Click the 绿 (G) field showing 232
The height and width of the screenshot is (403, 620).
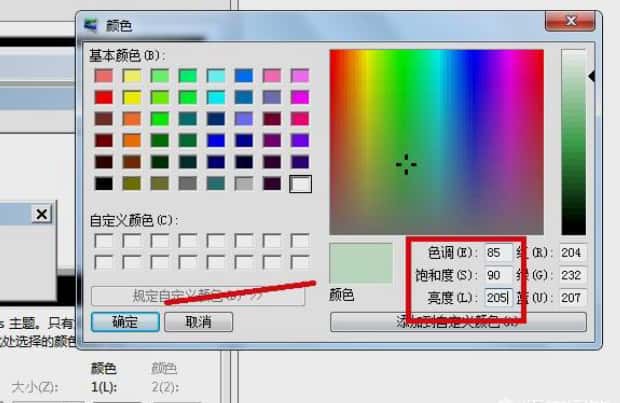572,275
